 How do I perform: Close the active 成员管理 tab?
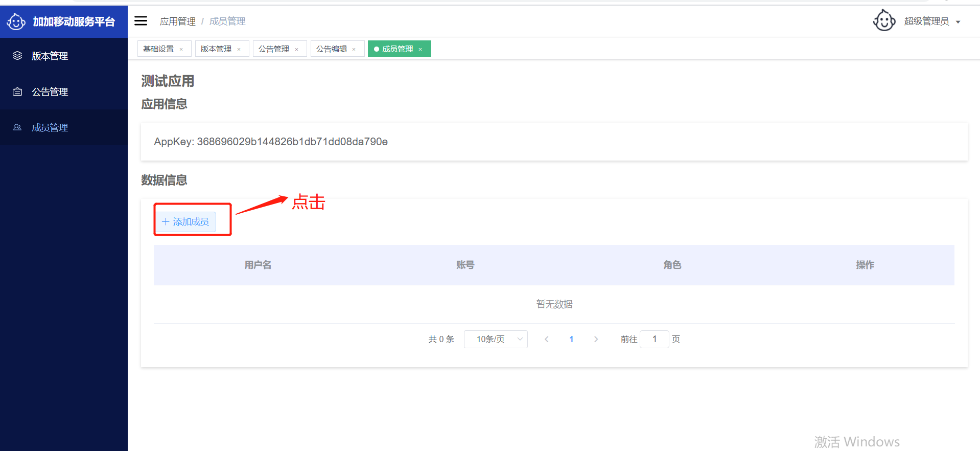click(421, 50)
